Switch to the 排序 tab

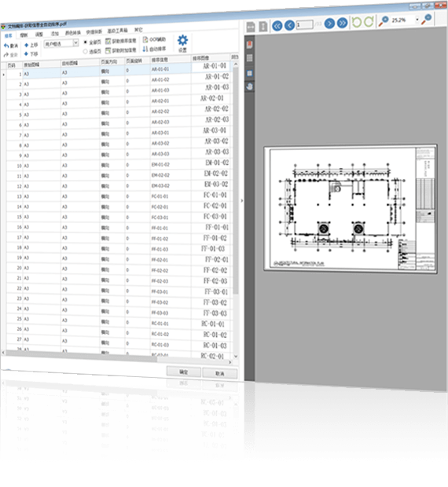8,36
